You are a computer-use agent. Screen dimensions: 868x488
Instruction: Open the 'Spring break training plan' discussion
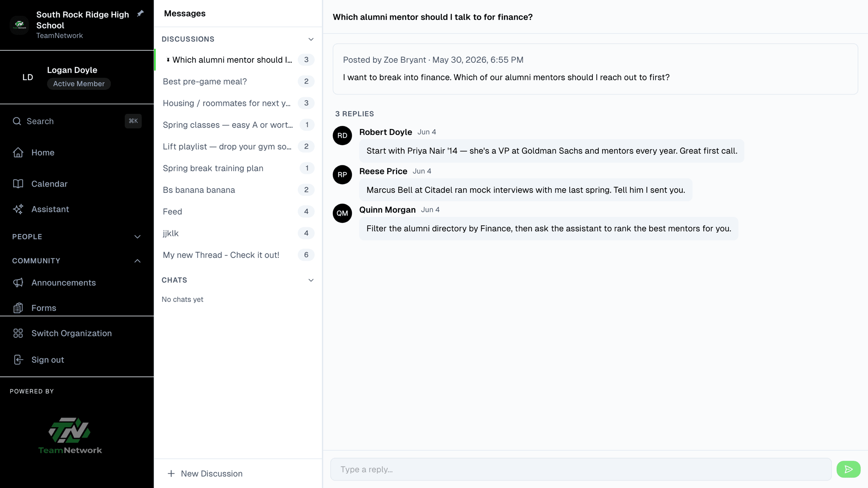tap(238, 168)
